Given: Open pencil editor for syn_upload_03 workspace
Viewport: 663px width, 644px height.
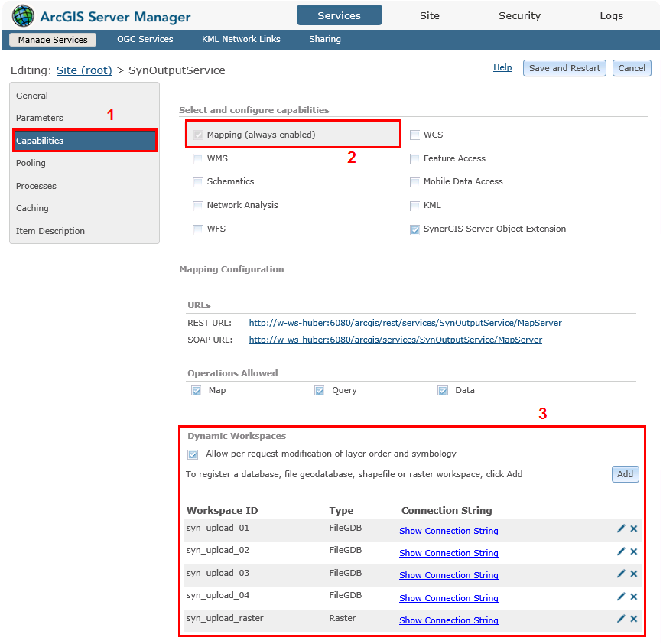Looking at the screenshot, I should tap(622, 574).
